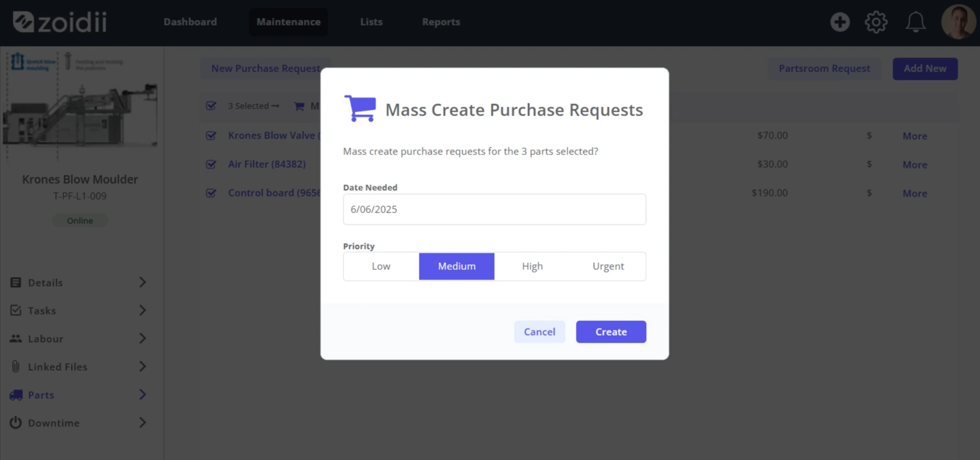Viewport: 980px width, 460px height.
Task: Click the $70.00 price value
Action: [x=772, y=135]
